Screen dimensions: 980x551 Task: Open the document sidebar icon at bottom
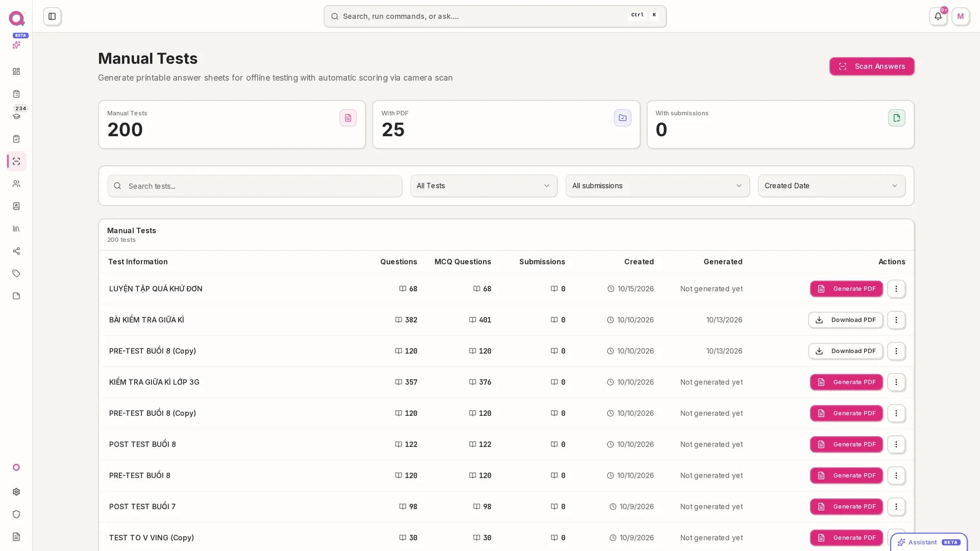tap(16, 537)
